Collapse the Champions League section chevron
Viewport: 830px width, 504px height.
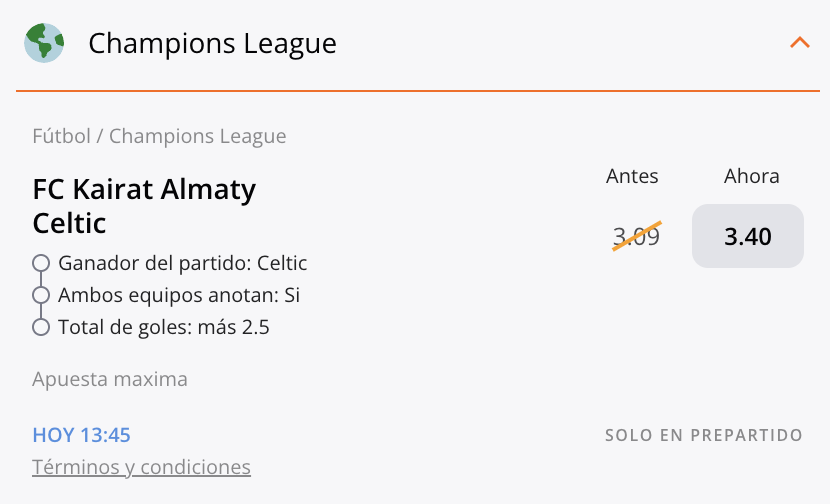799,42
